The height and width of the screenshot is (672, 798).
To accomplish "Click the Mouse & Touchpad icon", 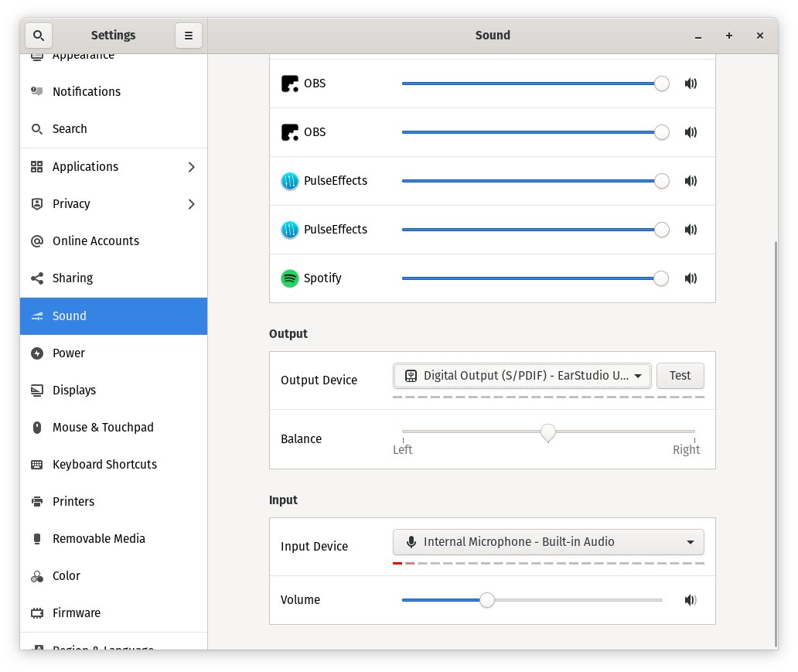I will (36, 427).
